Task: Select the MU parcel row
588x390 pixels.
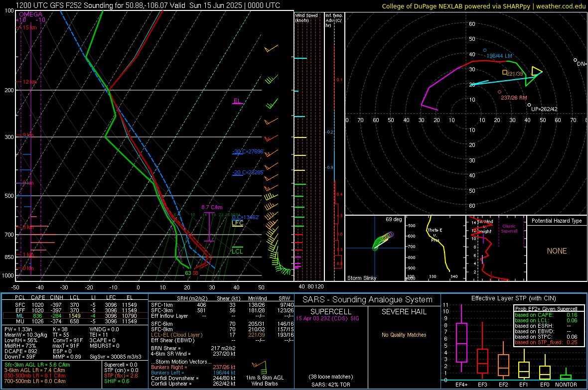Action: coord(75,321)
